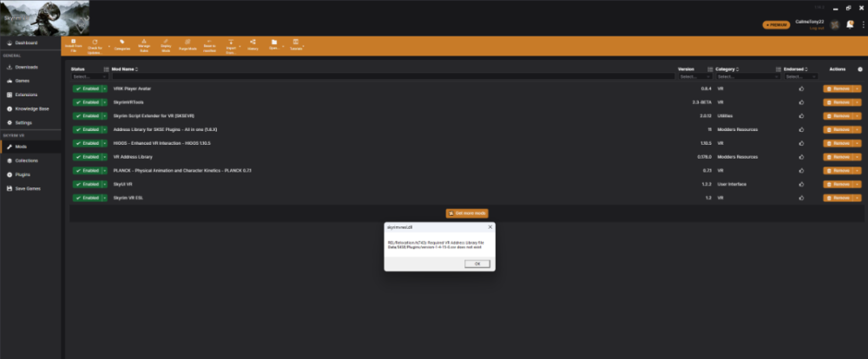This screenshot has width=868, height=359.
Task: Go to Games in sidebar
Action: [30, 81]
